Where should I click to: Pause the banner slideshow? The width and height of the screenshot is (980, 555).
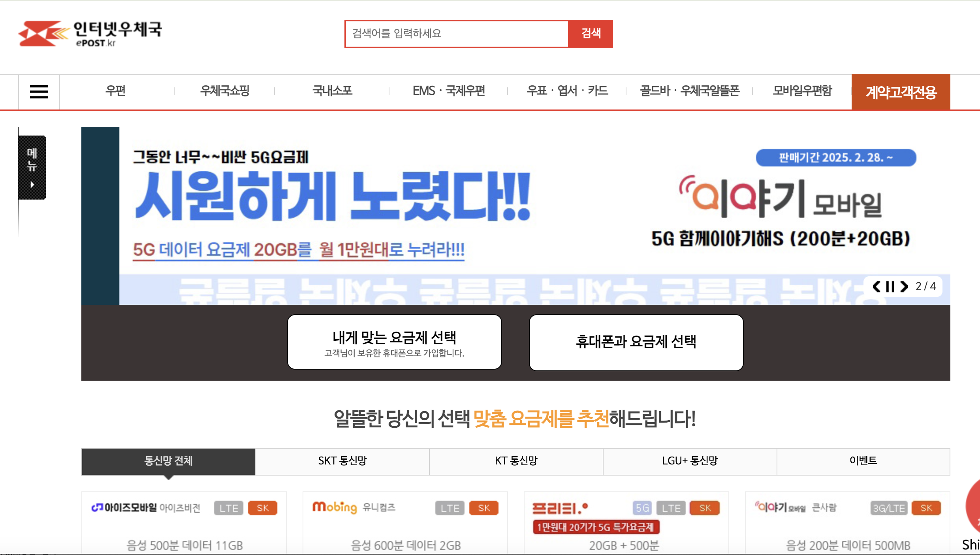[890, 286]
